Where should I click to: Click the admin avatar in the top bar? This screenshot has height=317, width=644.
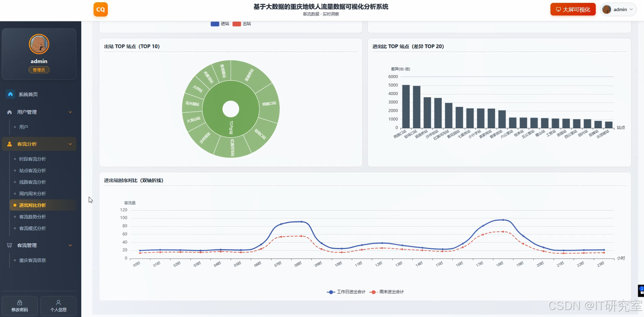(x=606, y=9)
